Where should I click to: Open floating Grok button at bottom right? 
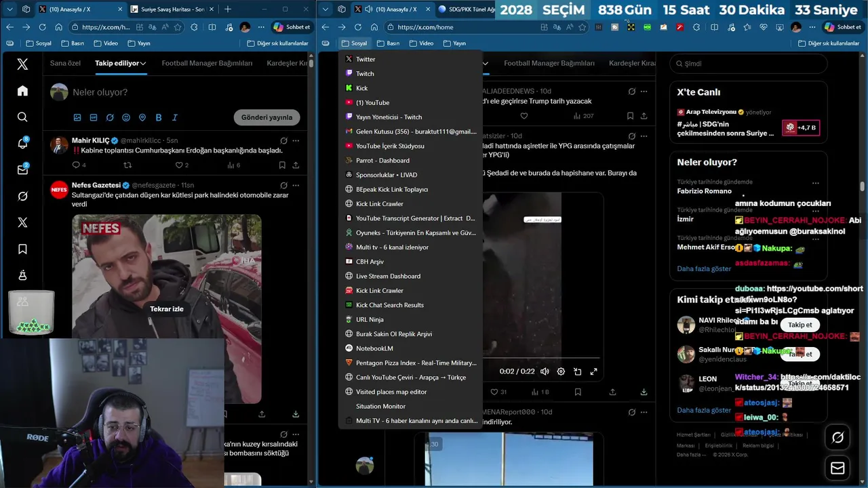coord(837,438)
